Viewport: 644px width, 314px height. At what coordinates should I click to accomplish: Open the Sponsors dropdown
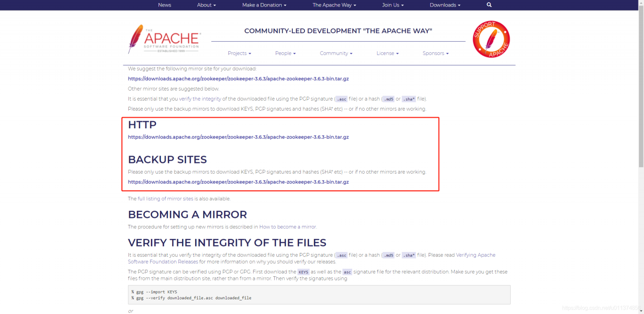point(436,53)
